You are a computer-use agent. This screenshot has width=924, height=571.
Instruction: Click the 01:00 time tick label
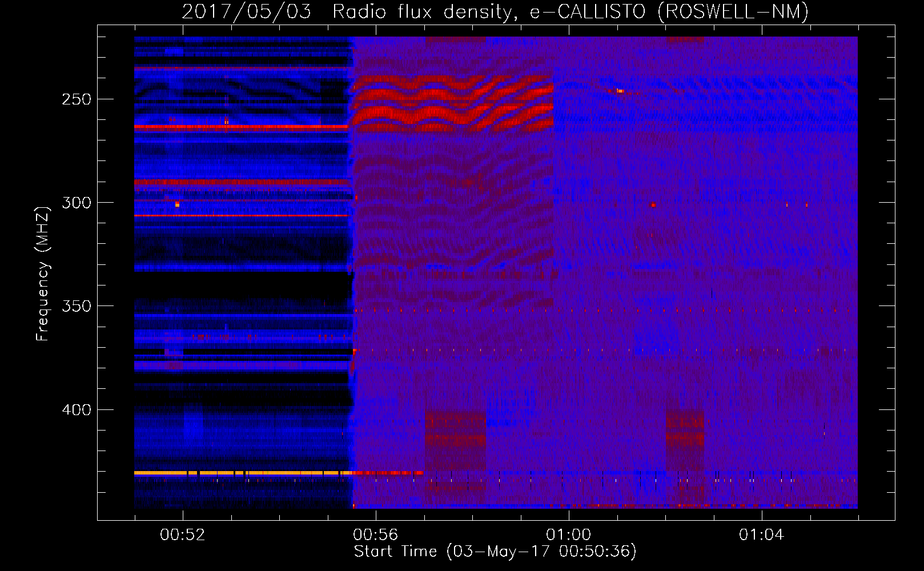(568, 535)
